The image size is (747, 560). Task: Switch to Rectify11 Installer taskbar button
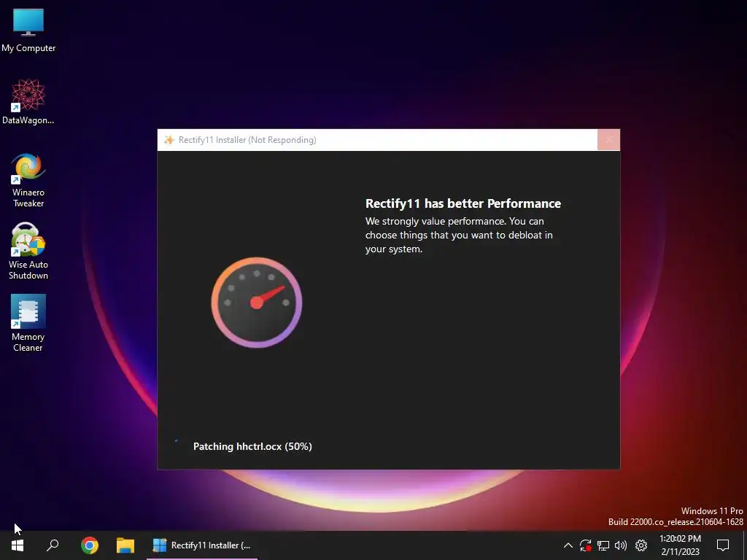[x=202, y=545]
